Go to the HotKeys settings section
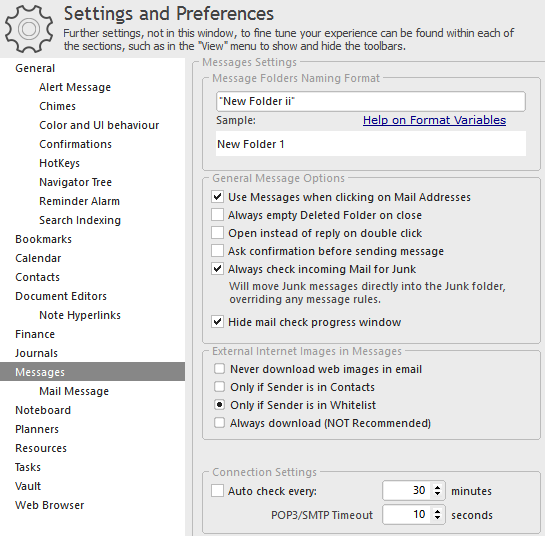This screenshot has height=536, width=545. [59, 163]
